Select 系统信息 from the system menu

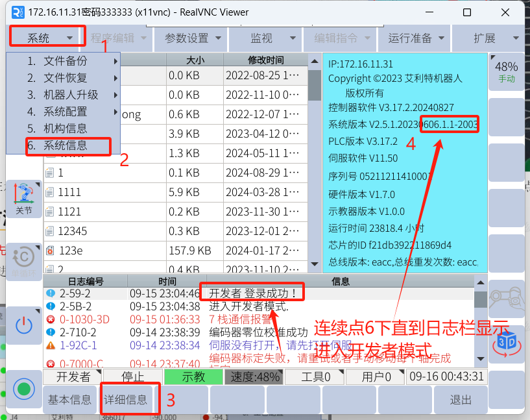[x=65, y=145]
